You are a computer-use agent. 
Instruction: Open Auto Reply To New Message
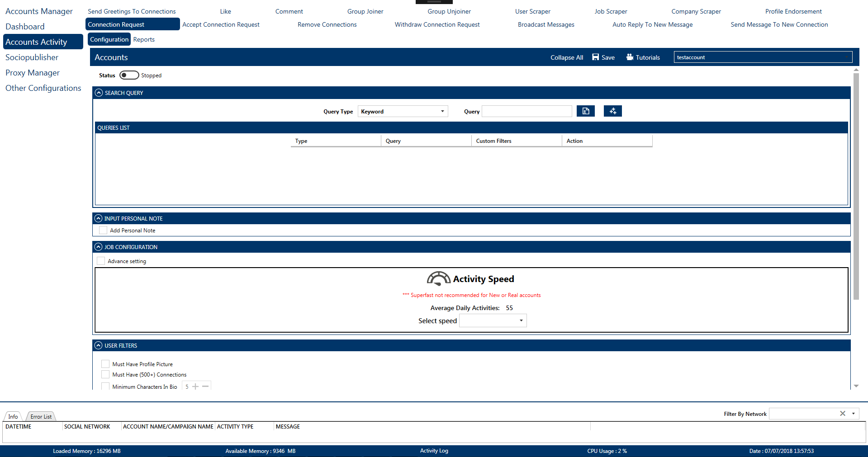652,24
